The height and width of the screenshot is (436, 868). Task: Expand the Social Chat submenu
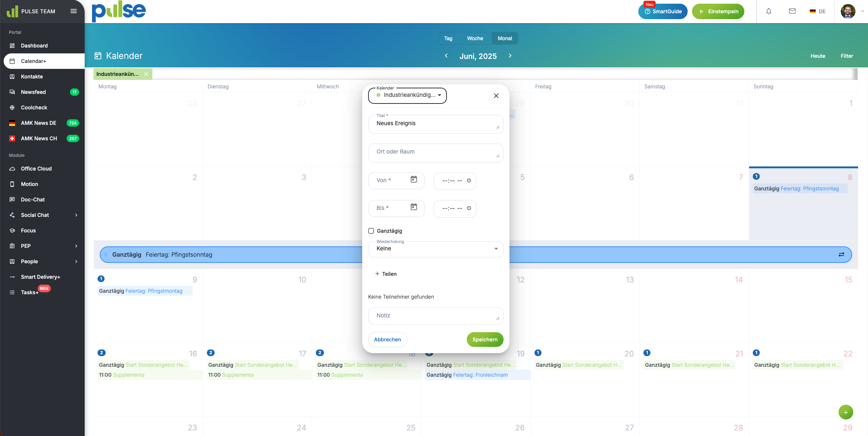76,215
